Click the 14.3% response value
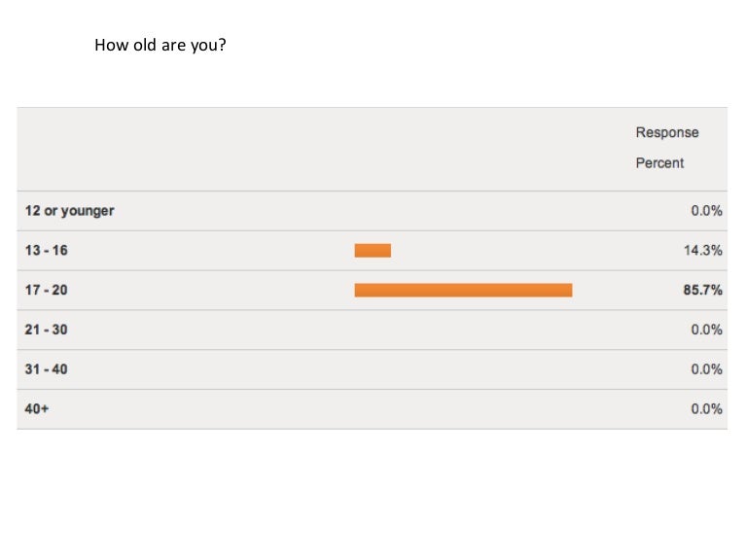Image resolution: width=747 pixels, height=560 pixels. [702, 251]
